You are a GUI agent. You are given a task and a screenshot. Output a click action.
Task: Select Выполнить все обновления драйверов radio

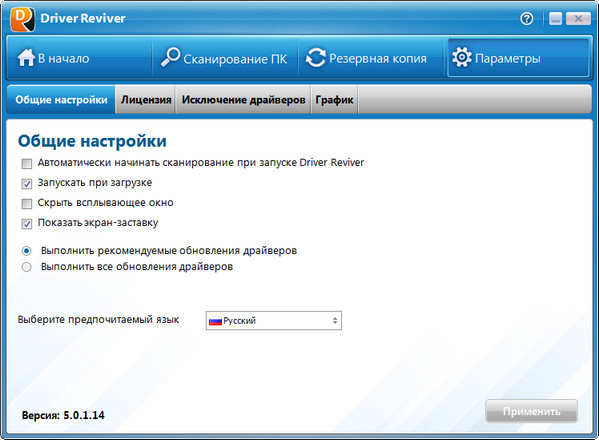(26, 267)
